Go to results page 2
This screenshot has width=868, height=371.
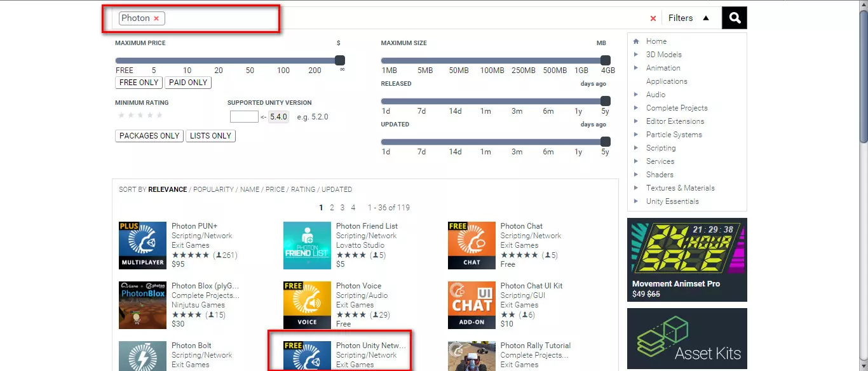[x=332, y=208]
